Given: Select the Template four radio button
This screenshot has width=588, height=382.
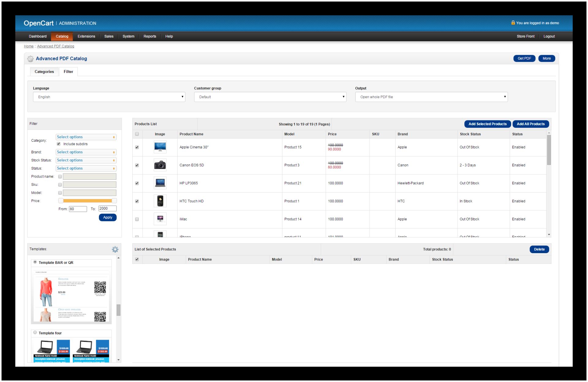Looking at the screenshot, I should (35, 333).
